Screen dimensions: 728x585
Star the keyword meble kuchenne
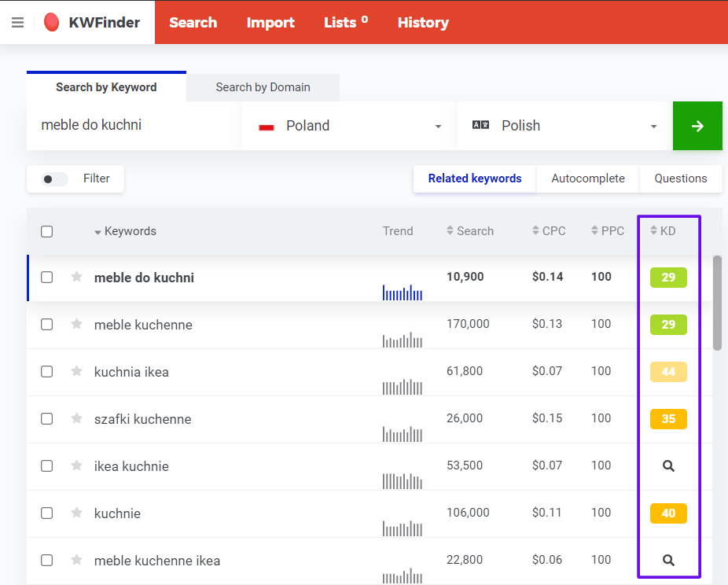pos(76,324)
